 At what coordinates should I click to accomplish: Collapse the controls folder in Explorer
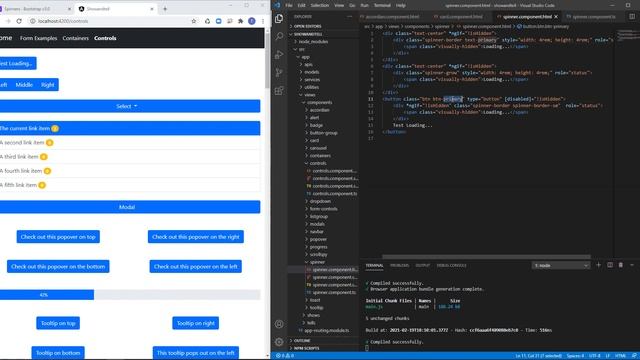[x=318, y=163]
